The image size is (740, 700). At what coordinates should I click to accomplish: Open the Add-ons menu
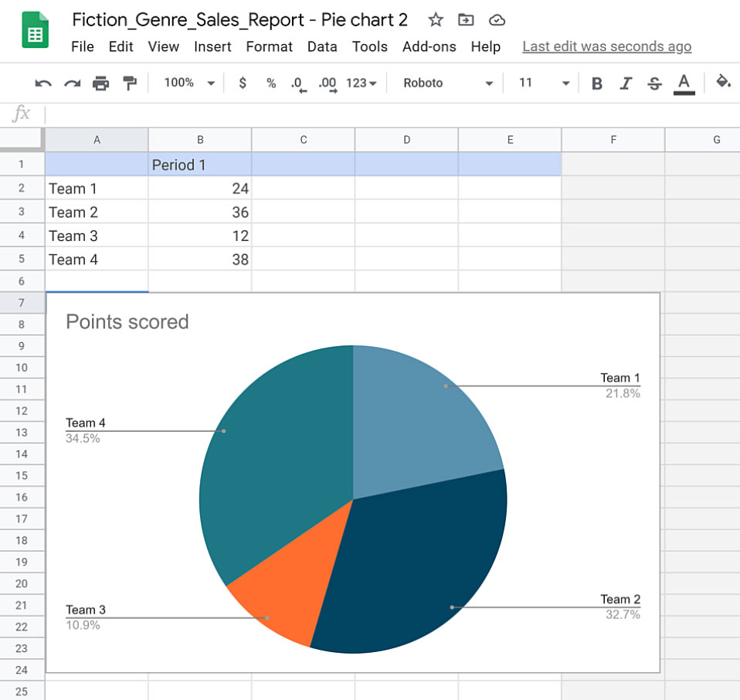coord(429,46)
